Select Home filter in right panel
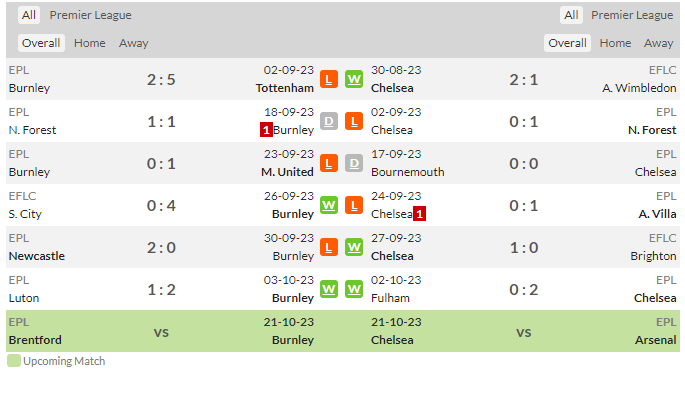 [x=615, y=43]
